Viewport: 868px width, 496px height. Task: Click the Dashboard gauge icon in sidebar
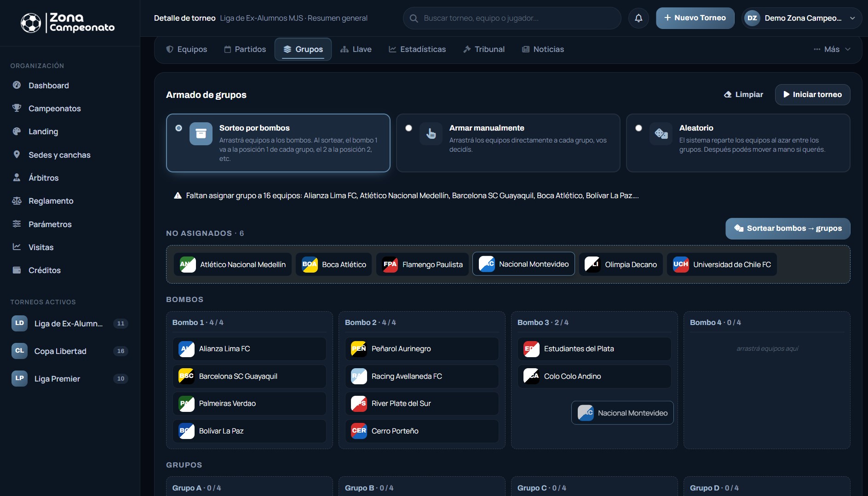pos(17,85)
